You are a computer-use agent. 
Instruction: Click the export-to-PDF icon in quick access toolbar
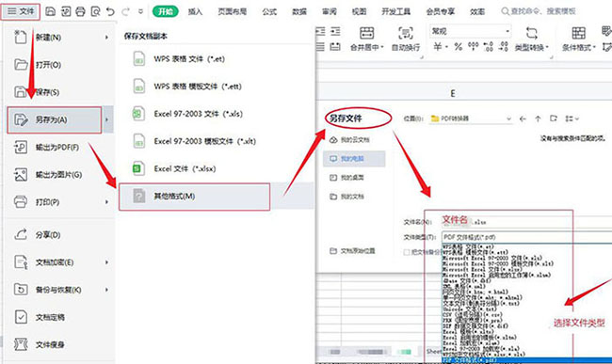click(66, 11)
